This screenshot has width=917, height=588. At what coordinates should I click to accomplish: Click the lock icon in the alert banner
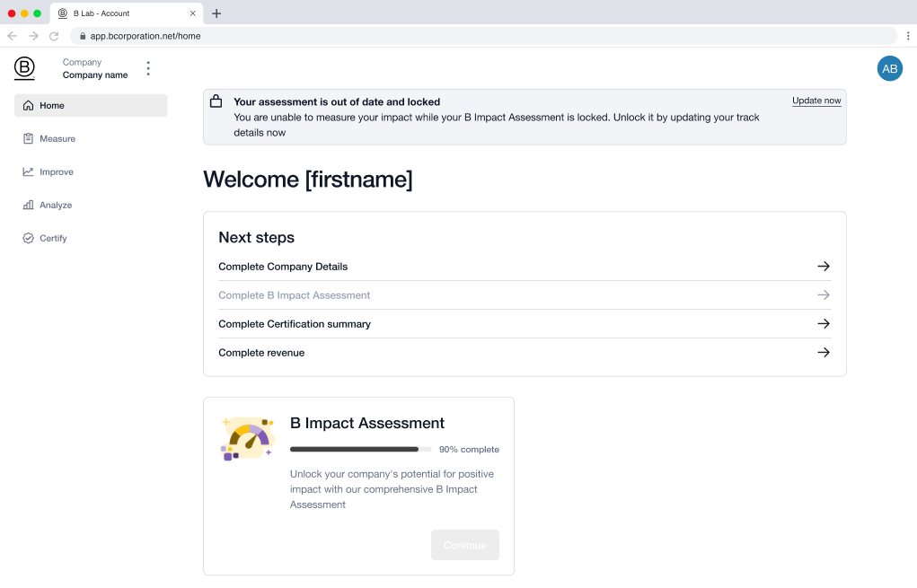216,101
